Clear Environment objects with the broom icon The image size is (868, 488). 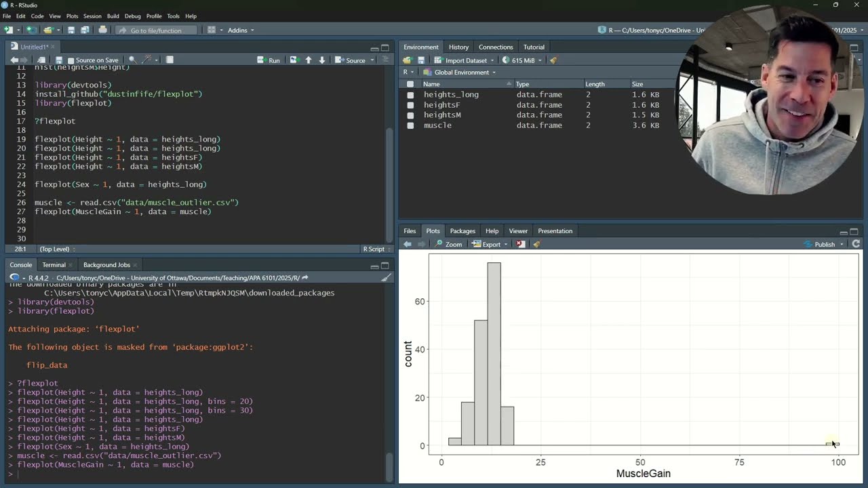(x=553, y=60)
